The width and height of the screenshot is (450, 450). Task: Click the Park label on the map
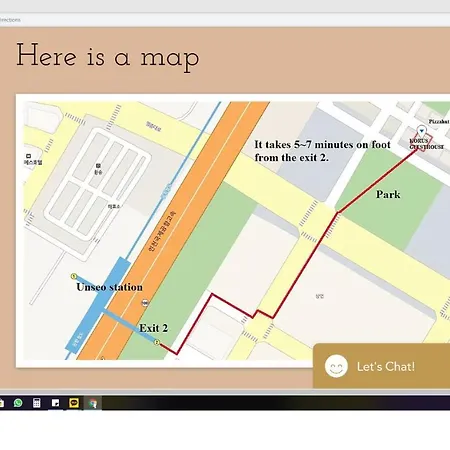[388, 194]
